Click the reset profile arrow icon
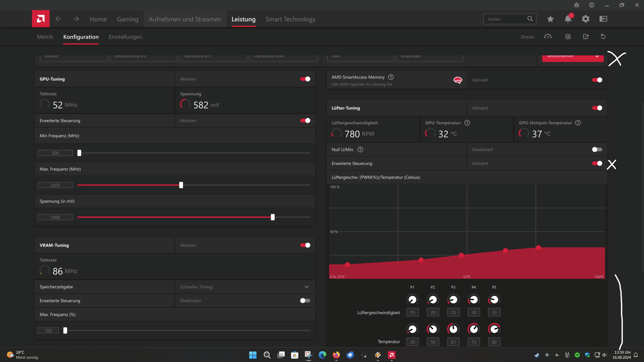The height and width of the screenshot is (362, 644). (603, 37)
